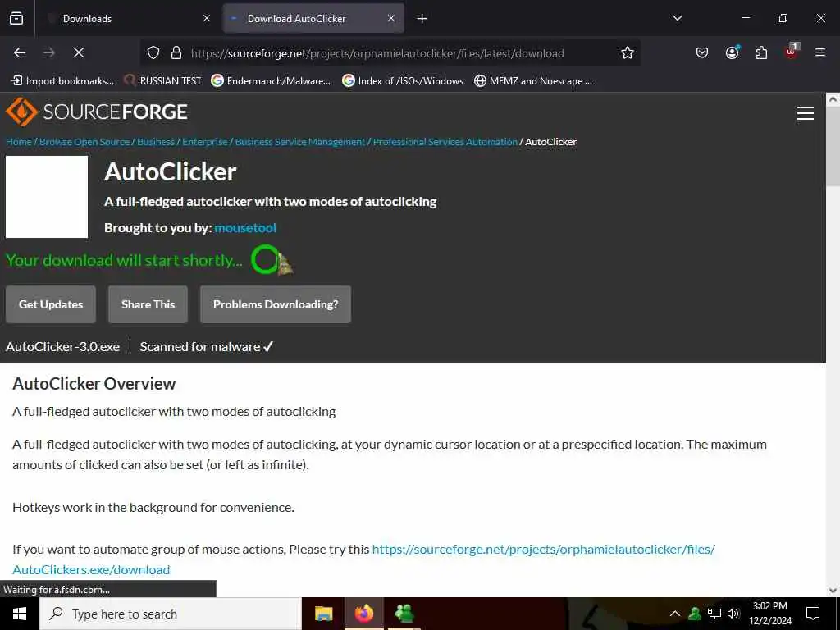
Task: Open SourceForge site hamburger menu
Action: coord(806,113)
